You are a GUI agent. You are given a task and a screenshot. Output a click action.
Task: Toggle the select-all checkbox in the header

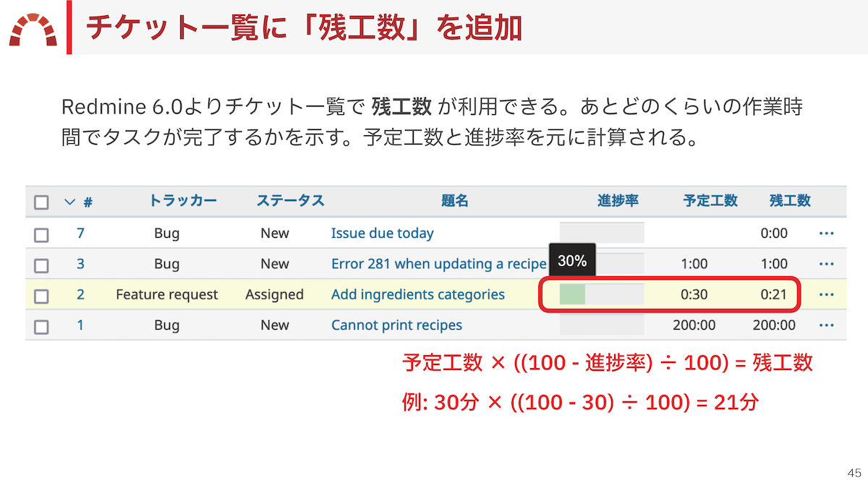coord(41,201)
